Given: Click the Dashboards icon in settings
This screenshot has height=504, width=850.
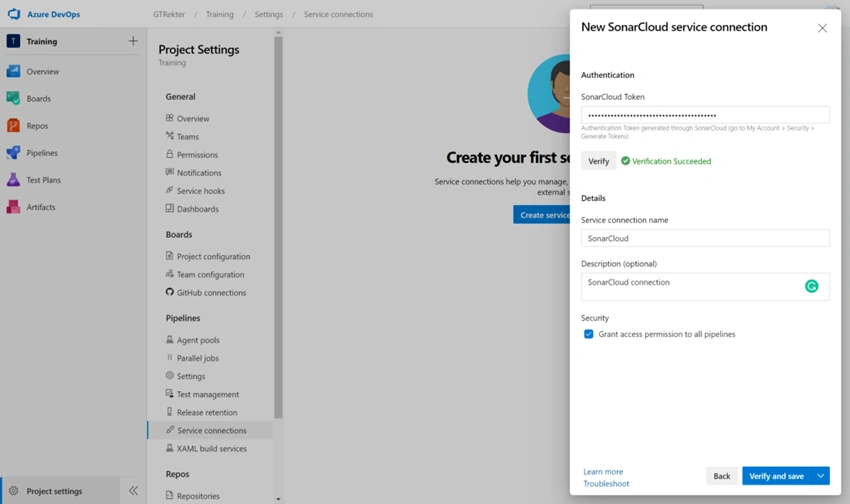Looking at the screenshot, I should tap(170, 208).
